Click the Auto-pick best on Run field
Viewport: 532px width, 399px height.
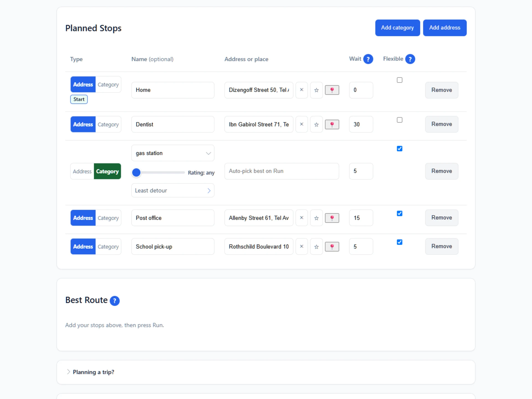282,171
